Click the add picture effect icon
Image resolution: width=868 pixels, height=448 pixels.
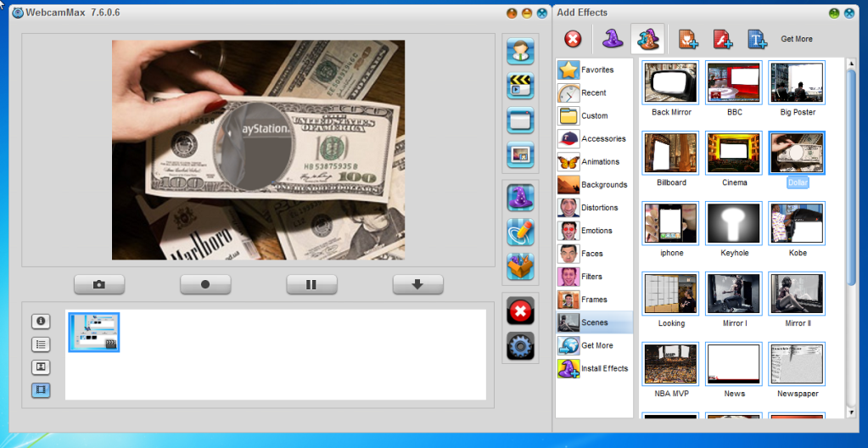click(x=688, y=39)
